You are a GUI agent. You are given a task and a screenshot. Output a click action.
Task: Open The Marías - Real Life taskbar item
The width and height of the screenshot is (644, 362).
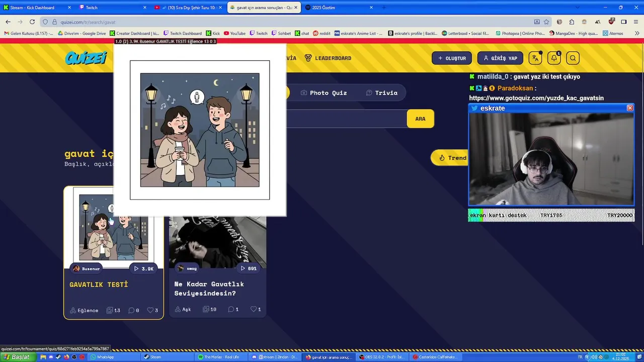click(x=221, y=357)
